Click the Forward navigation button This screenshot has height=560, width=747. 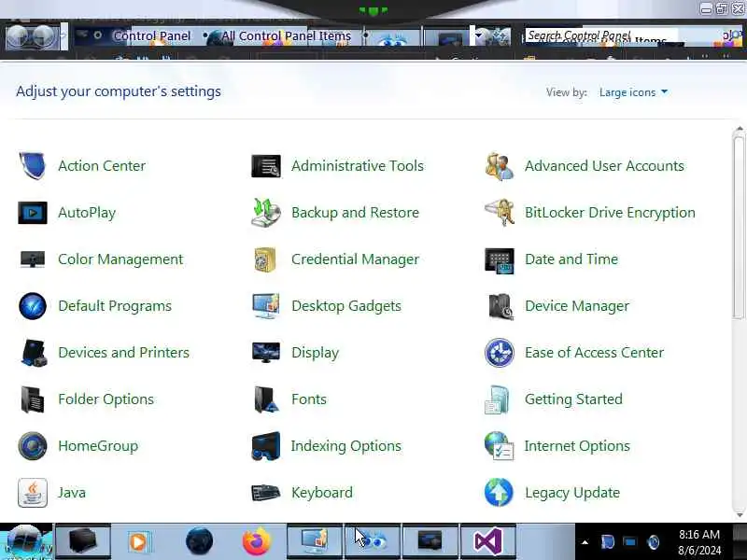click(44, 36)
